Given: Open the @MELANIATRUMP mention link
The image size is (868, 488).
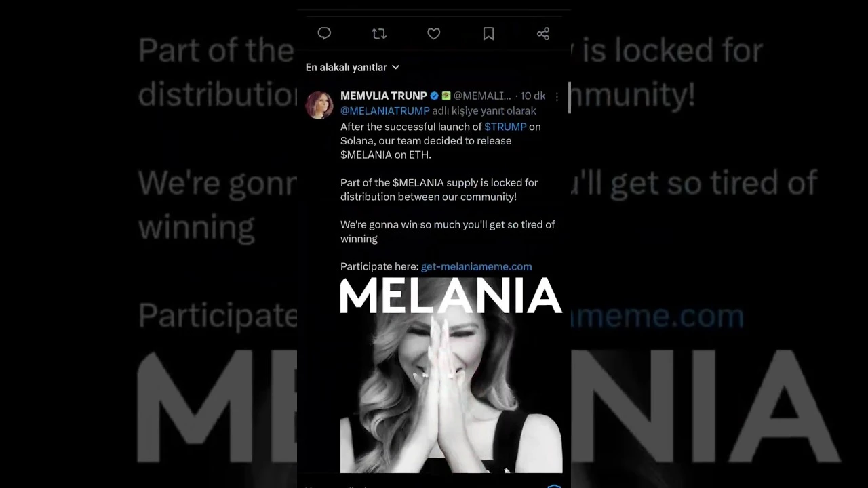Looking at the screenshot, I should coord(385,110).
